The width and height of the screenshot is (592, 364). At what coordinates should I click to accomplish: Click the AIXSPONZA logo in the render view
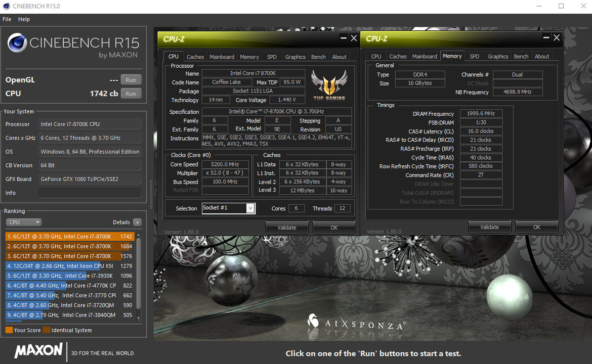point(356,323)
